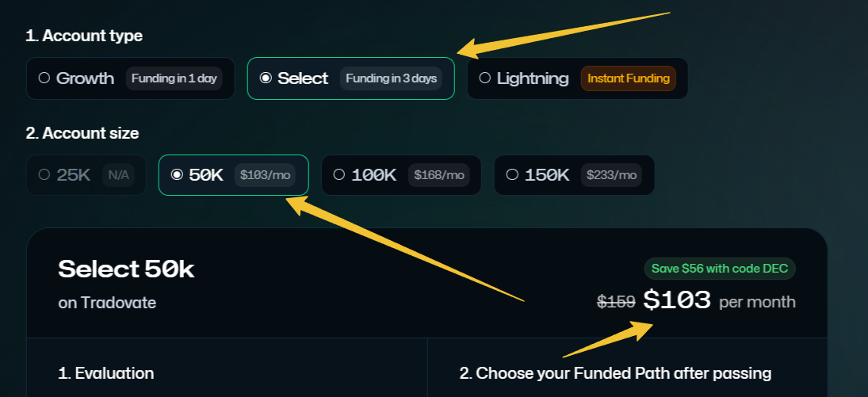This screenshot has width=868, height=397.
Task: Click the large $103 monthly price
Action: pyautogui.click(x=677, y=300)
